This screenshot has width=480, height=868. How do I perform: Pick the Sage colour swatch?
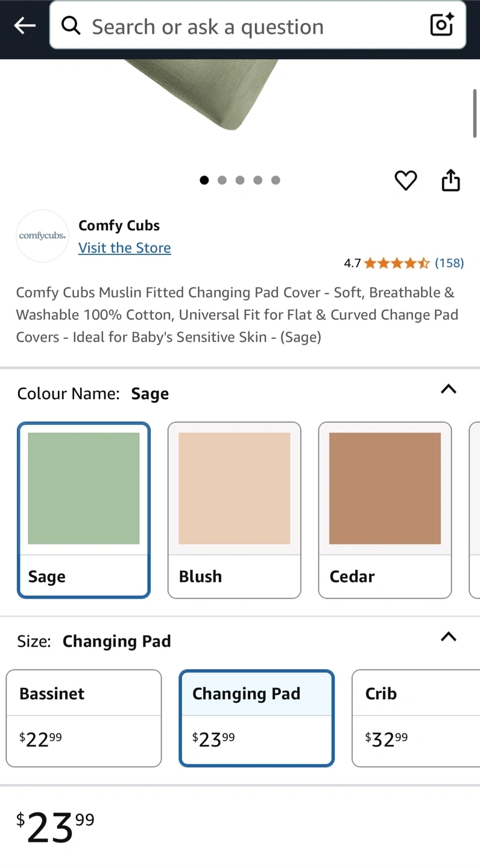(84, 510)
